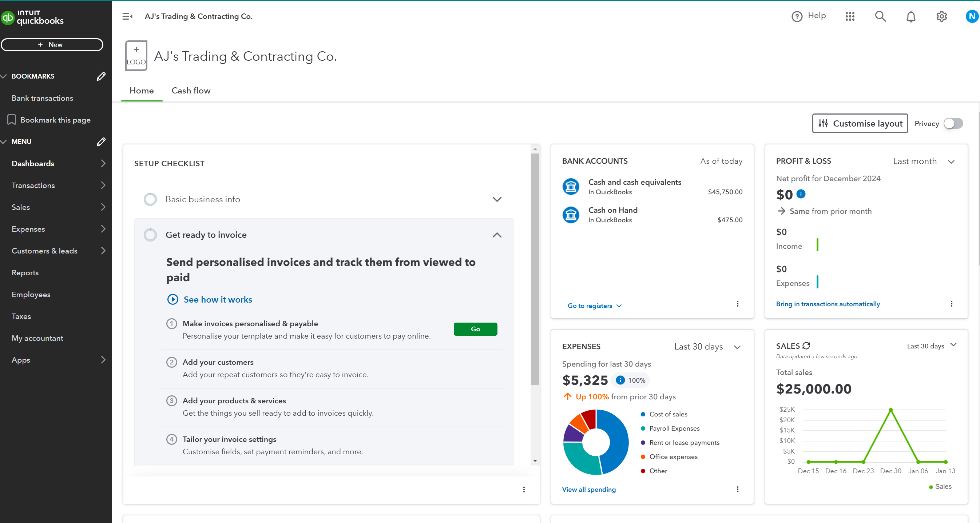This screenshot has width=980, height=523.
Task: Open the Bank Accounts widget kebab menu
Action: pyautogui.click(x=738, y=304)
